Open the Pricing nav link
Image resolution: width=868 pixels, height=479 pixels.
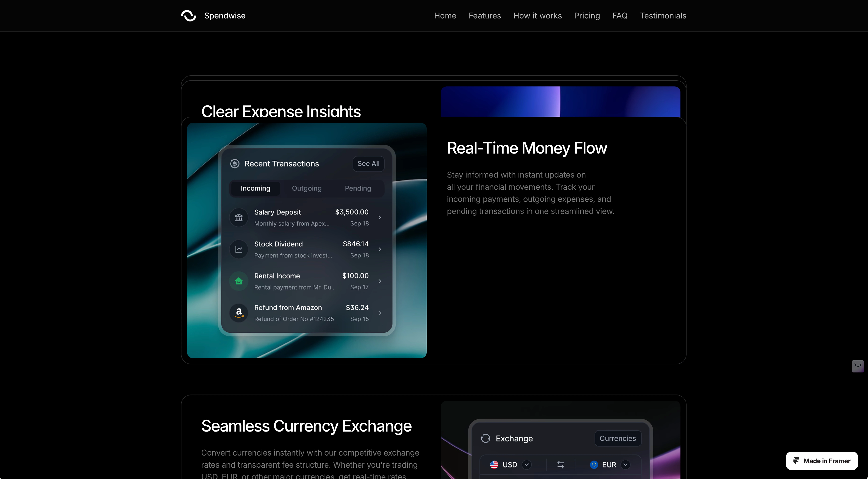587,16
